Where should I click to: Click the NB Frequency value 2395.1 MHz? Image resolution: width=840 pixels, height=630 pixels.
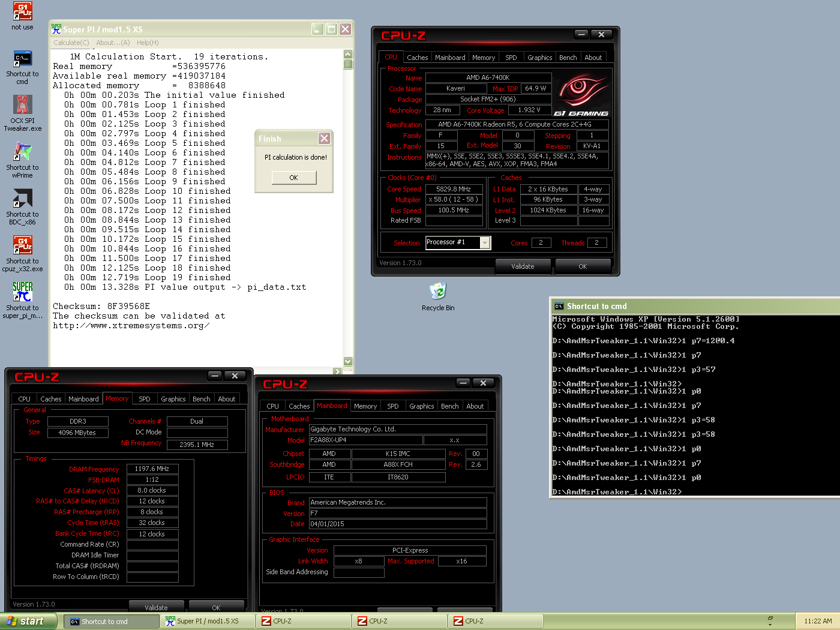tap(197, 445)
